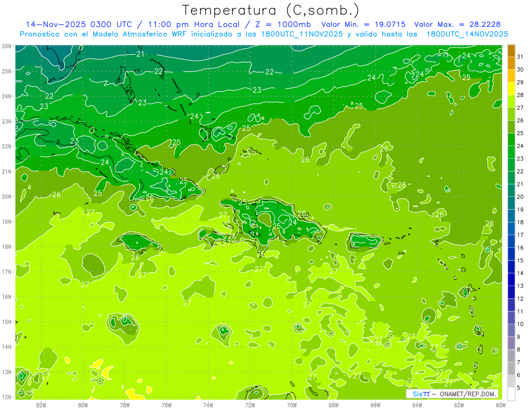532x411 pixels.
Task: Click the "62W" longitude axis label
Action: tap(459, 405)
